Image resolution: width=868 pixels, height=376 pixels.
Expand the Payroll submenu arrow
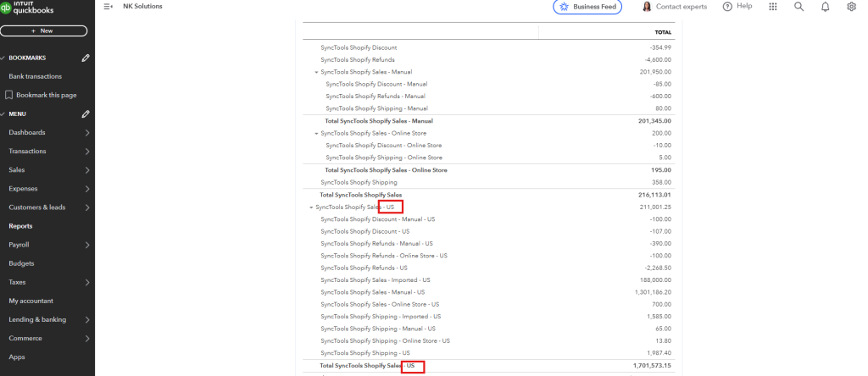(x=87, y=245)
